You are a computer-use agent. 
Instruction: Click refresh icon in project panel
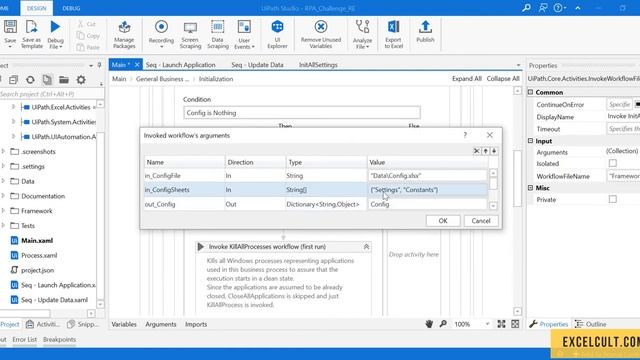pos(30,80)
